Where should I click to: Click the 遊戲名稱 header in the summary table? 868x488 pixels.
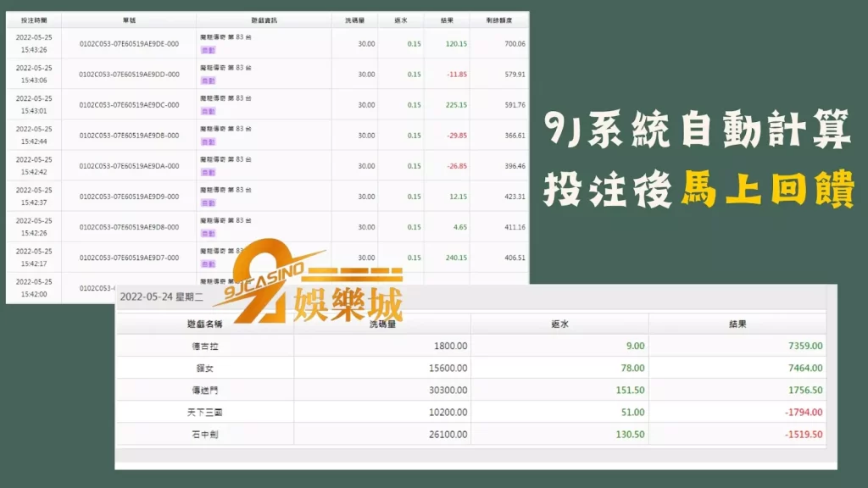[205, 324]
